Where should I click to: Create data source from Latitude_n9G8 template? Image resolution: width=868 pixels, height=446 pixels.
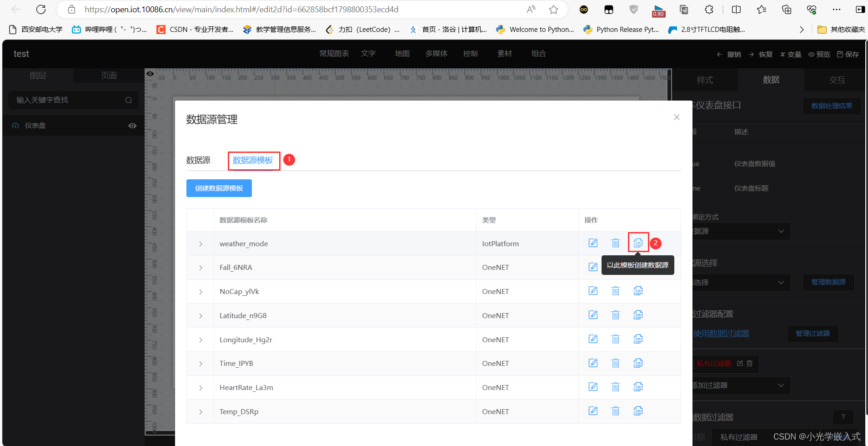tap(638, 315)
